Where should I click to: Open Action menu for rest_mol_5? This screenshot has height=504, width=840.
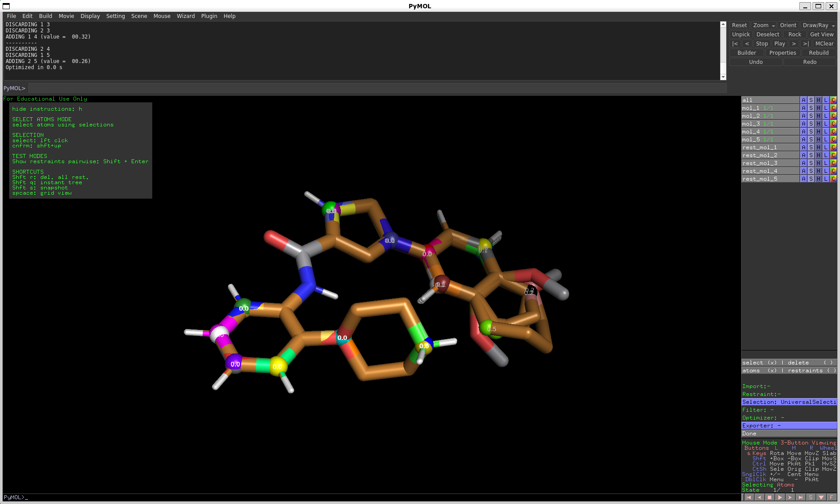pos(803,179)
